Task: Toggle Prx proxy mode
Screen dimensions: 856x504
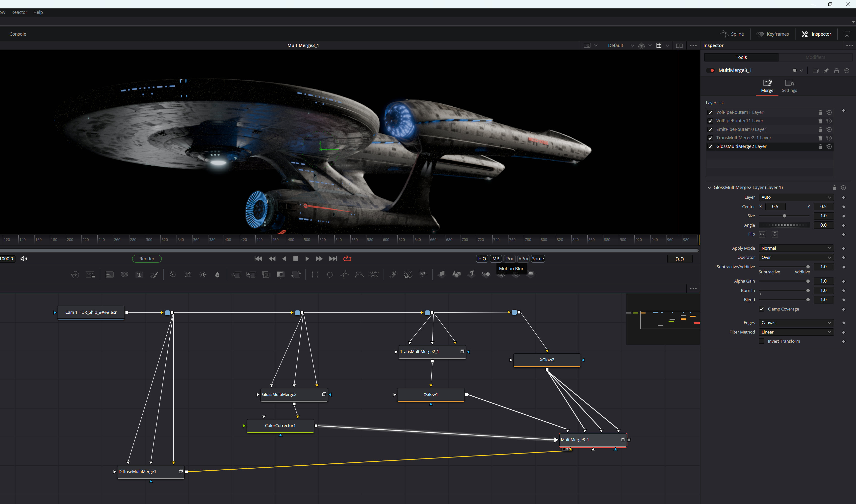Action: (x=509, y=259)
